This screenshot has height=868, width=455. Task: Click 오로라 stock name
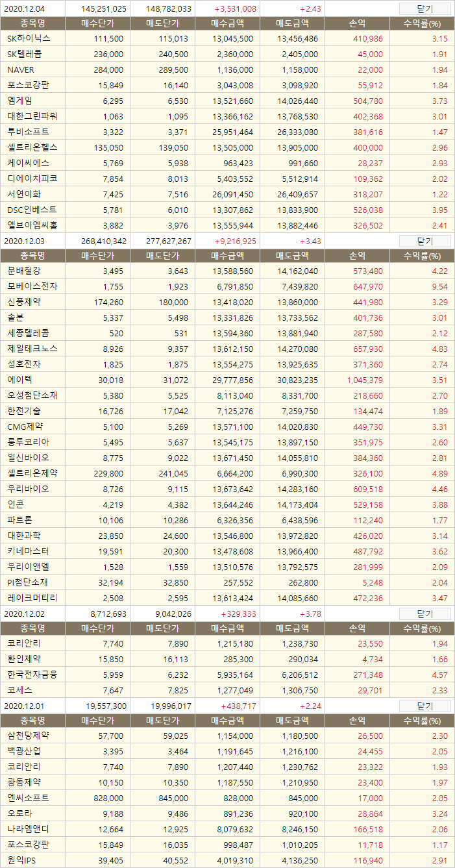tap(19, 813)
